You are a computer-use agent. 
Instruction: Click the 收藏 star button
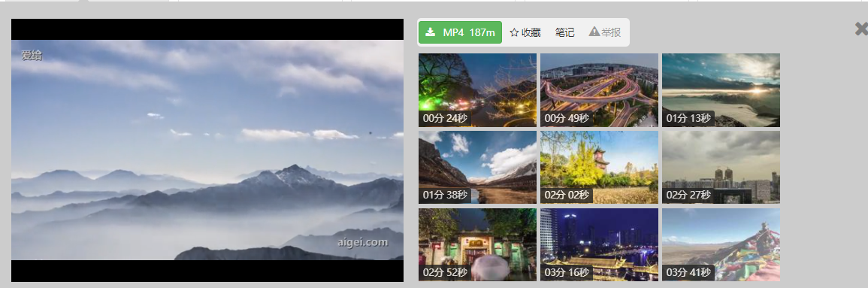click(525, 32)
